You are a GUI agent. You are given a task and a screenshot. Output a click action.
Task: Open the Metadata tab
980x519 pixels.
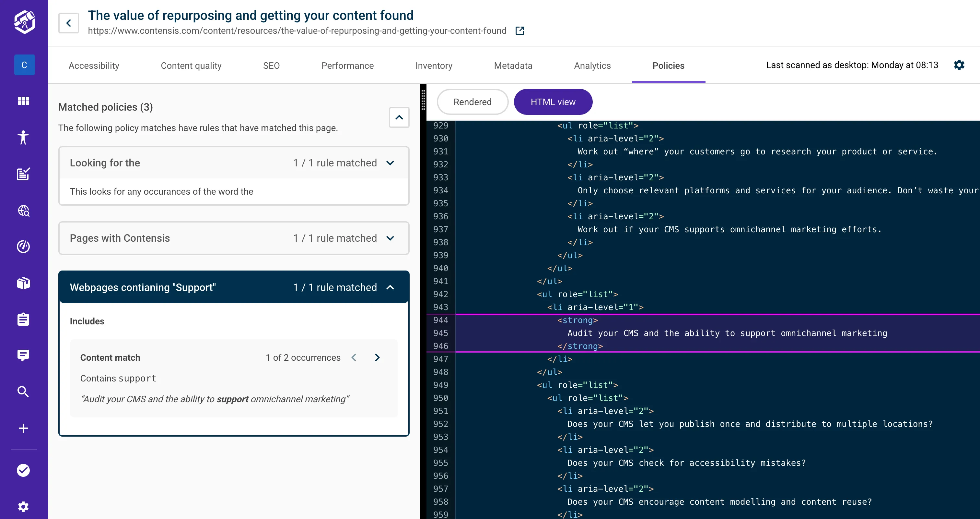tap(513, 66)
